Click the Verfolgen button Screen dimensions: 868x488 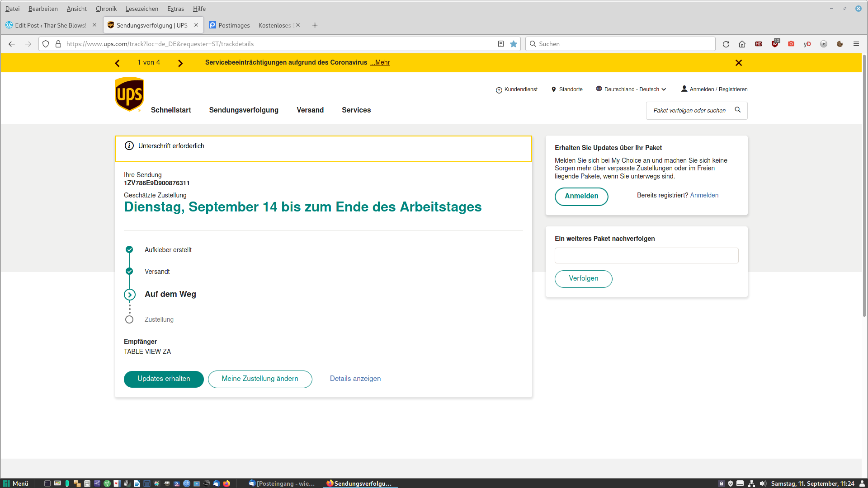(584, 279)
